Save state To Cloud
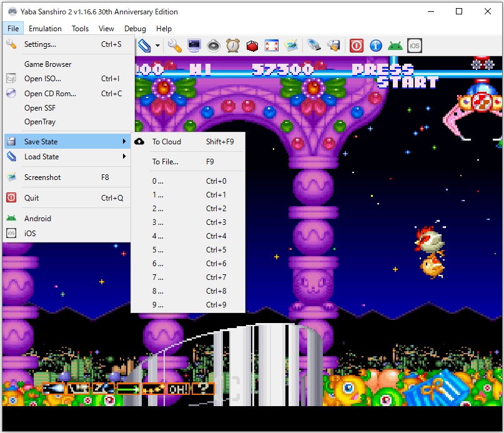 coord(188,142)
